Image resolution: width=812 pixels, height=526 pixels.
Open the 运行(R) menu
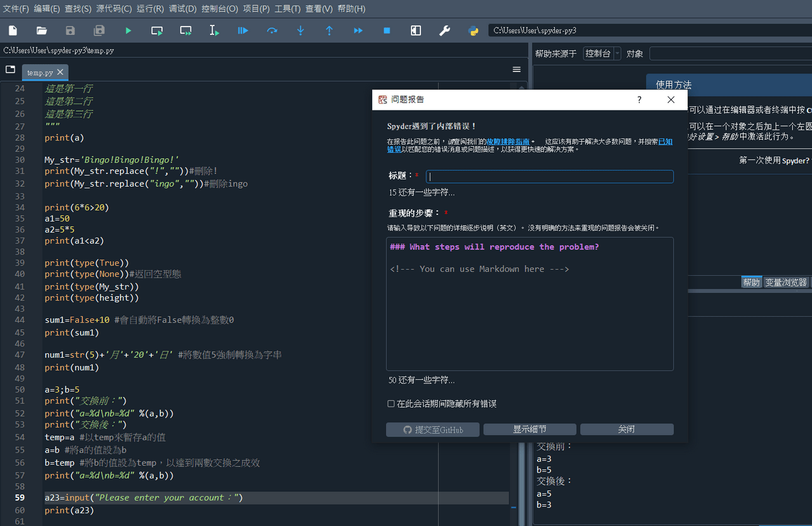pyautogui.click(x=150, y=9)
